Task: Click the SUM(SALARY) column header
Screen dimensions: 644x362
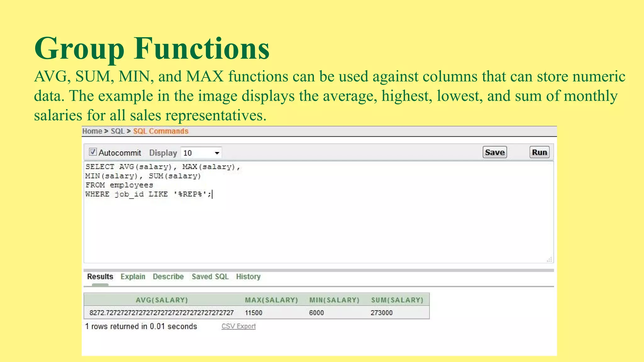Action: point(397,300)
